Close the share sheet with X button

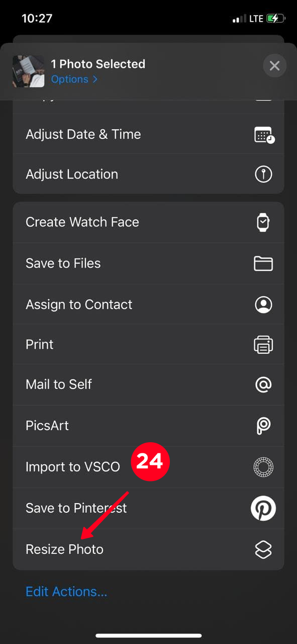coord(274,66)
